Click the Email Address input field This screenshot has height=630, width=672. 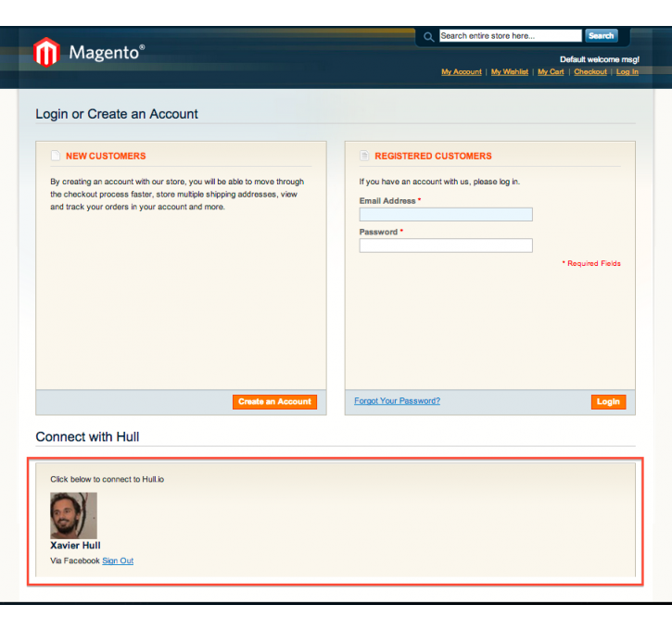[x=446, y=214]
